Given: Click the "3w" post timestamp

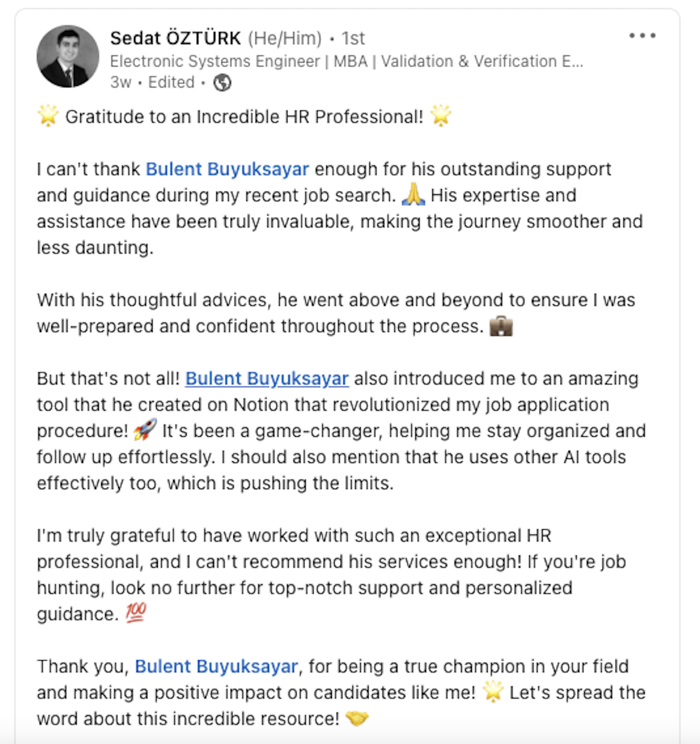Looking at the screenshot, I should pyautogui.click(x=121, y=82).
